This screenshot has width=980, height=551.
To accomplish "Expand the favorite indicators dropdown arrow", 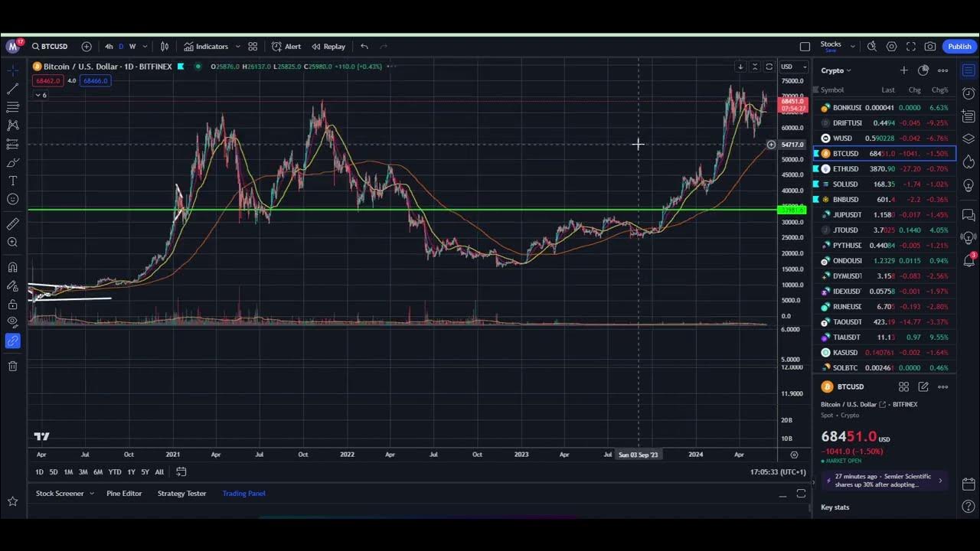I will (x=237, y=47).
